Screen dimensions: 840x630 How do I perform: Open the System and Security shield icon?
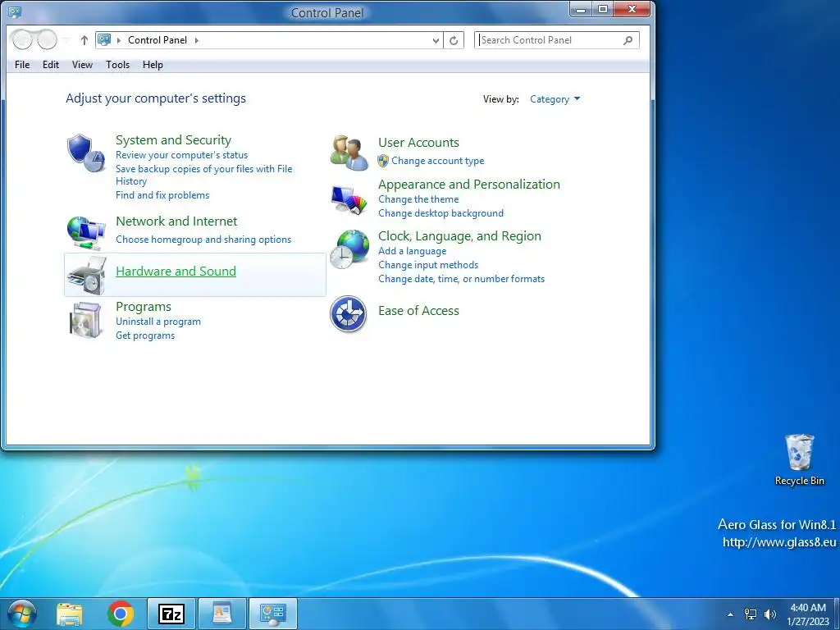[85, 153]
